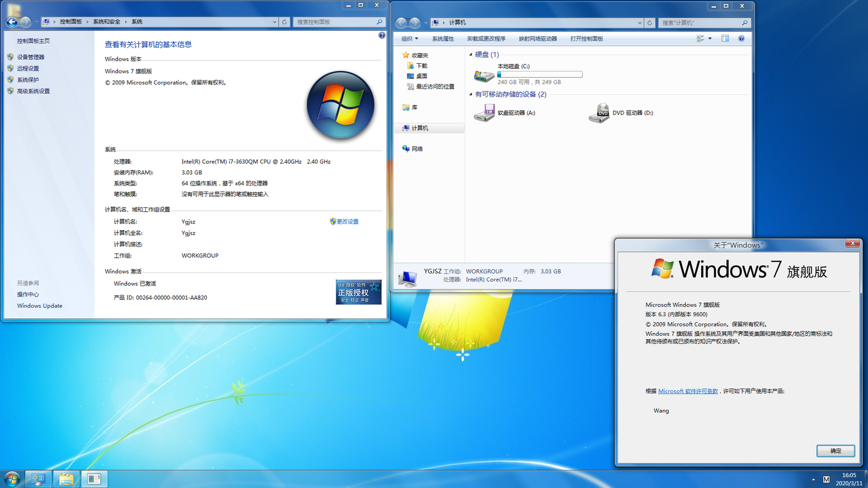This screenshot has width=868, height=488.
Task: Open Windows Update link in System window
Action: tap(40, 306)
